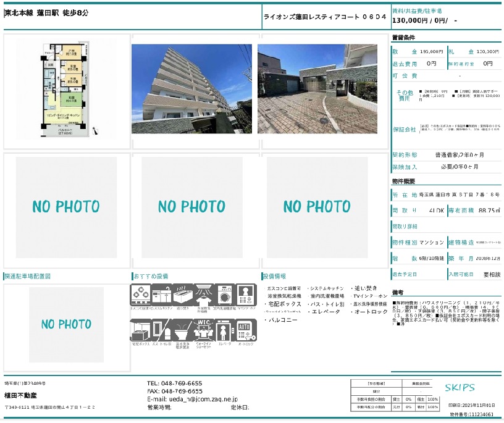
Task: Select the separate bath and toilet icon
Action: [x=161, y=330]
